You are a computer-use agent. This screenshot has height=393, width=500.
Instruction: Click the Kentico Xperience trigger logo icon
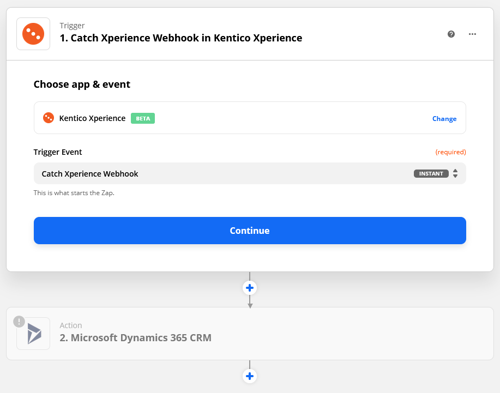pyautogui.click(x=33, y=34)
